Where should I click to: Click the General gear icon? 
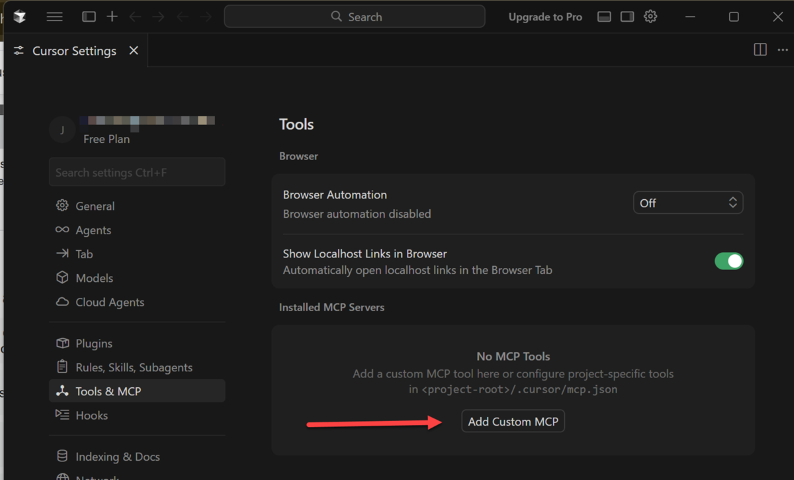pos(62,205)
